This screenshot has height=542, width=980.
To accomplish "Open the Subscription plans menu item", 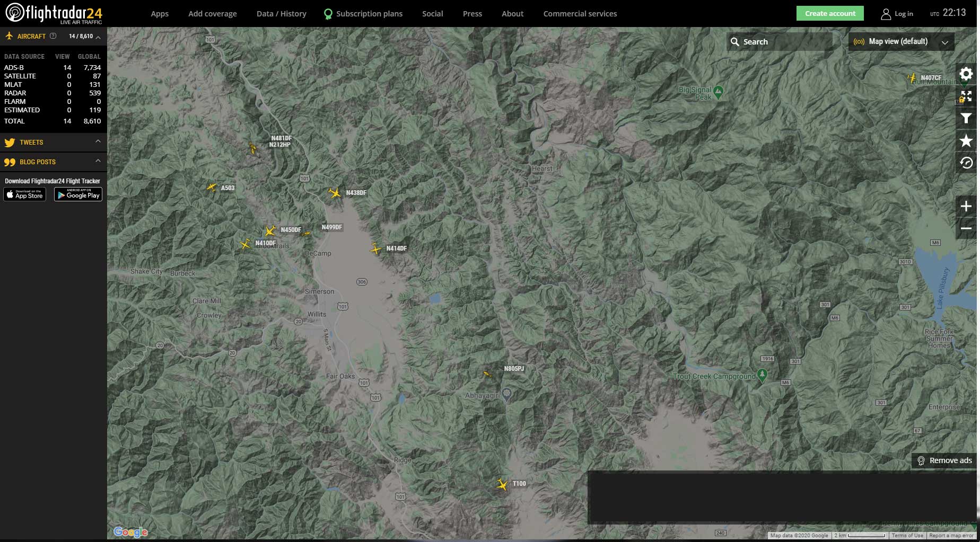I will pyautogui.click(x=369, y=14).
